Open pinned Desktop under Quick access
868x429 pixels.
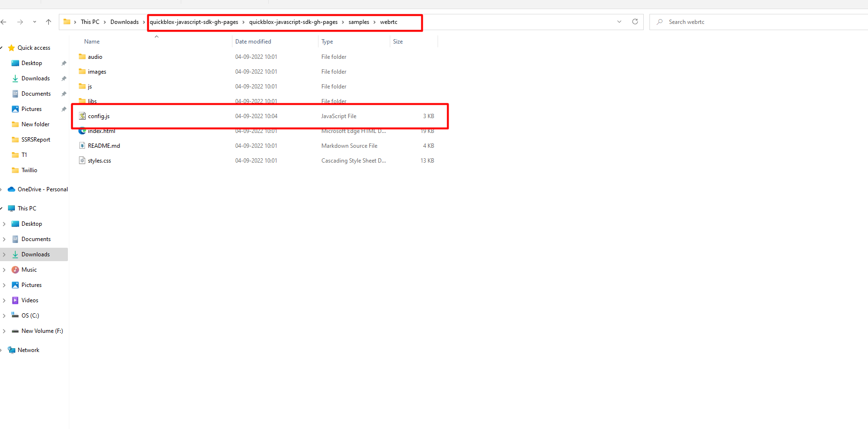point(32,63)
